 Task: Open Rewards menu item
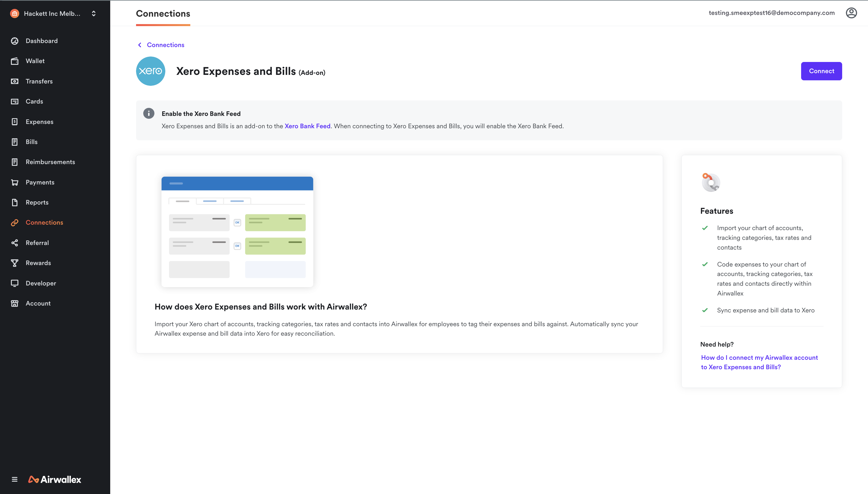tap(38, 263)
